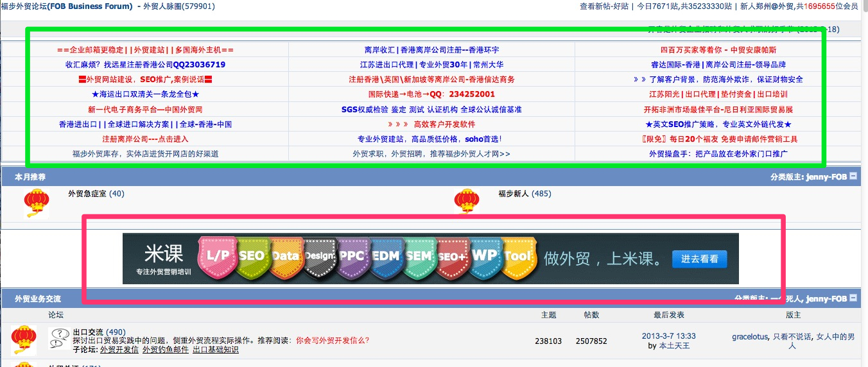This screenshot has height=367, width=868.
Task: Click link 福步外贸库存, 实体店进货开网店的好渠道
Action: 145,154
